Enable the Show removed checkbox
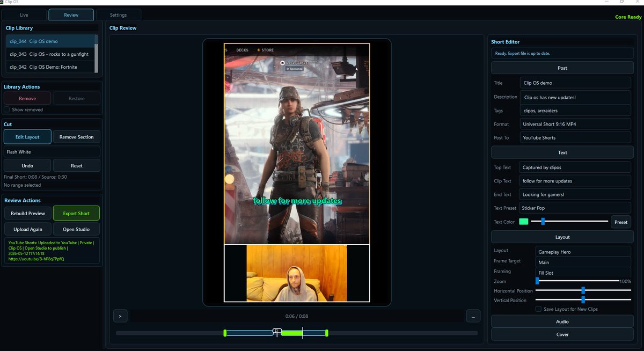The width and height of the screenshot is (644, 351). 7,109
